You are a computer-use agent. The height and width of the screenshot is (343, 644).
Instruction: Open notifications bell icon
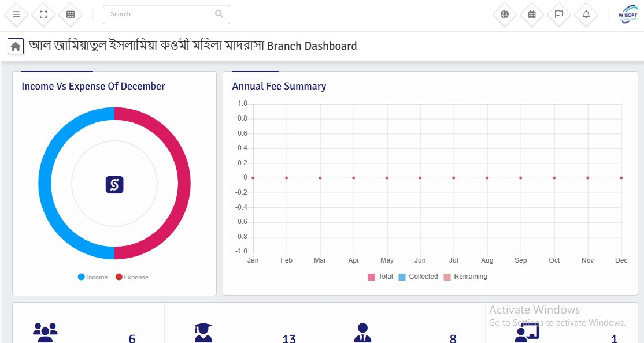pyautogui.click(x=586, y=14)
